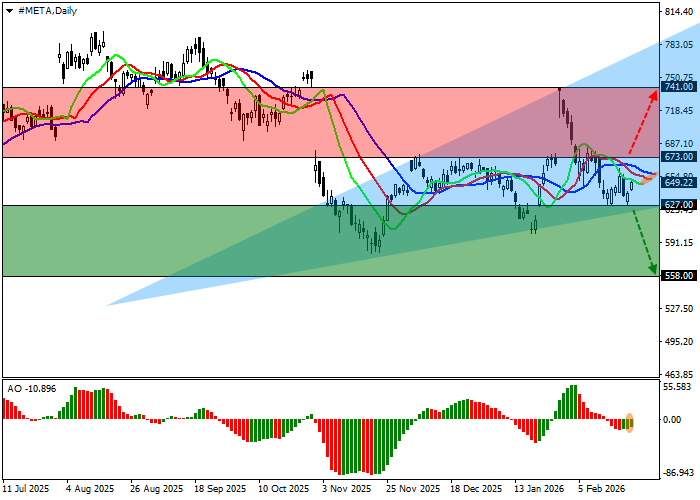Click the orange ellipse near the current price

[x=648, y=178]
